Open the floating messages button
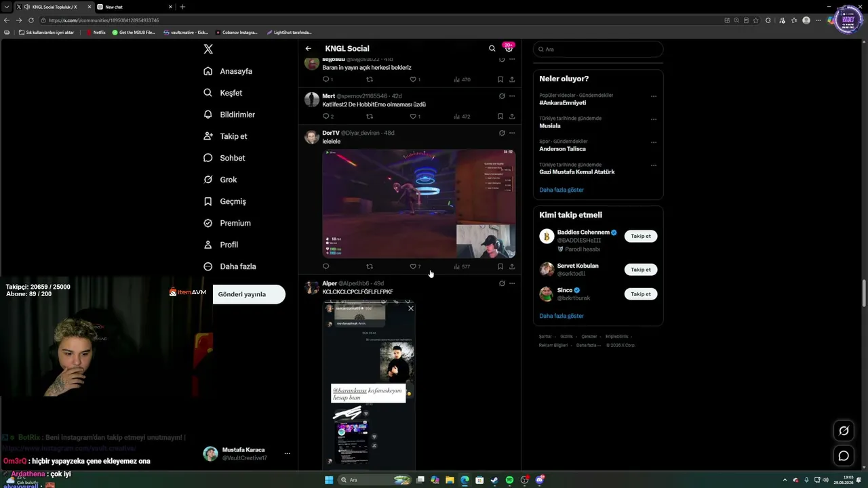This screenshot has width=868, height=488. pyautogui.click(x=844, y=456)
